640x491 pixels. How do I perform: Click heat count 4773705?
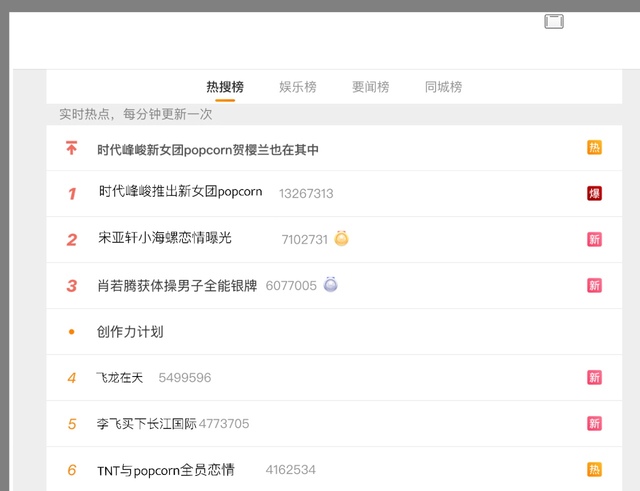pos(224,424)
